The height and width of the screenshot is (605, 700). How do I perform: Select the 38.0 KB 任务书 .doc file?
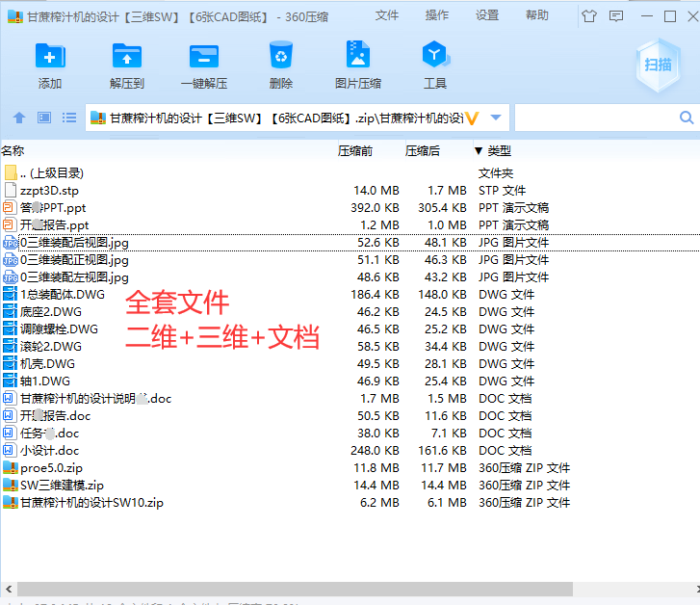pos(49,434)
